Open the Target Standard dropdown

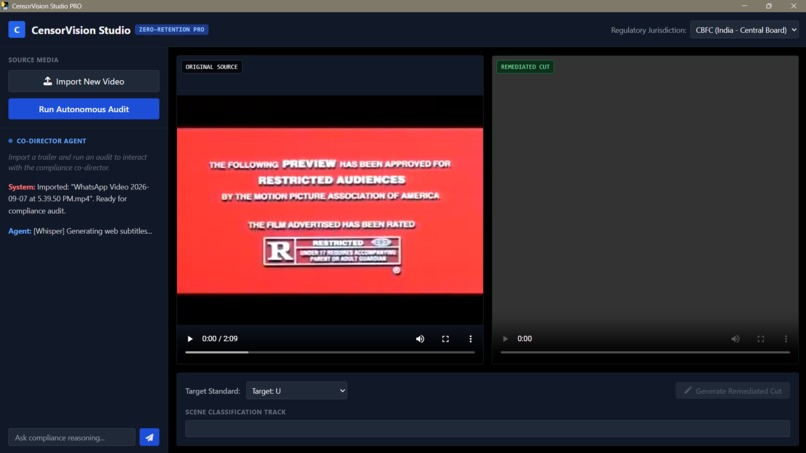tap(297, 391)
